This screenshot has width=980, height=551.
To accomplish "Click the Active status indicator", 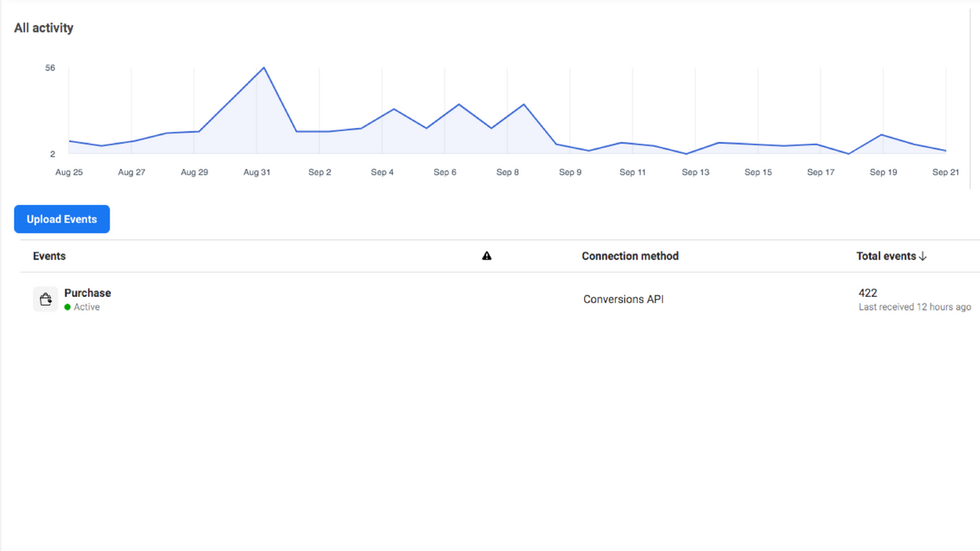I will pos(82,307).
